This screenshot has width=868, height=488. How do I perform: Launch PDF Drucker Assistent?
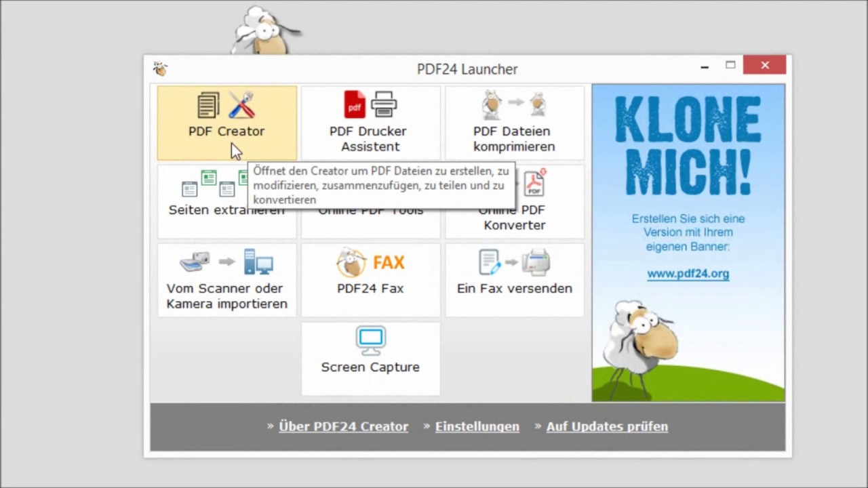pyautogui.click(x=370, y=123)
